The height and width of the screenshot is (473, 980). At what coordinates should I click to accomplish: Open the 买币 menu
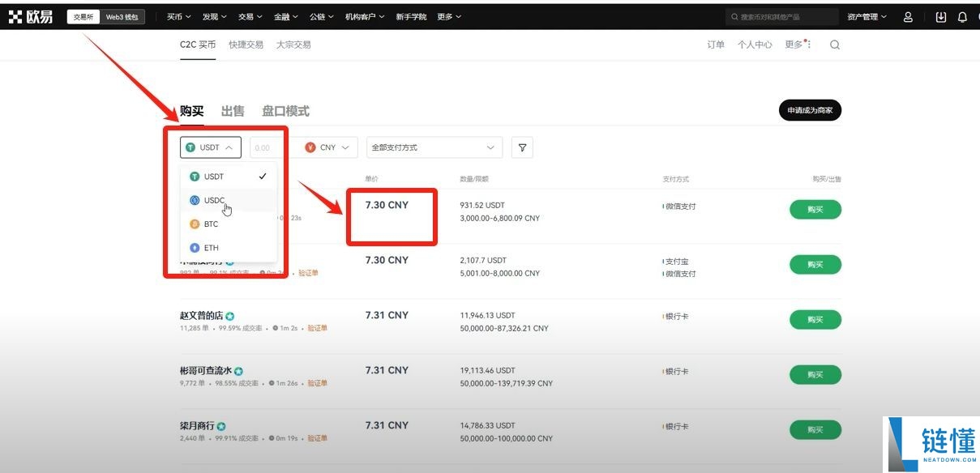click(x=178, y=17)
